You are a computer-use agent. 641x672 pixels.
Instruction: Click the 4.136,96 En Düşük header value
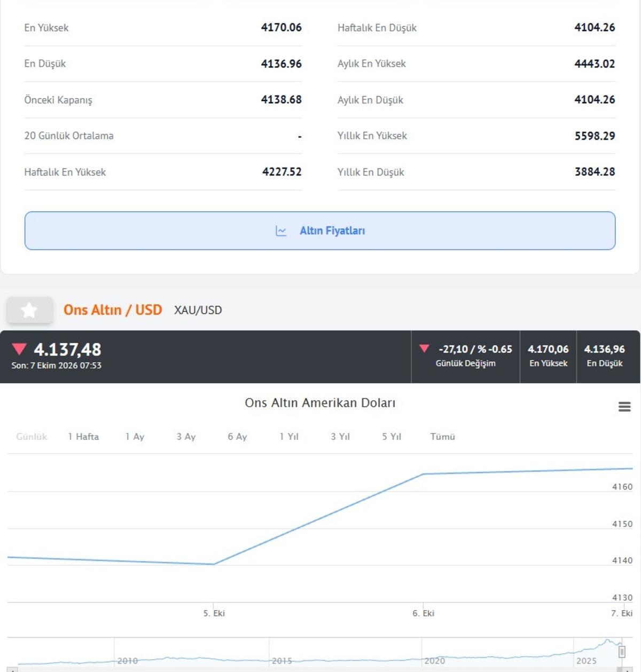click(605, 349)
